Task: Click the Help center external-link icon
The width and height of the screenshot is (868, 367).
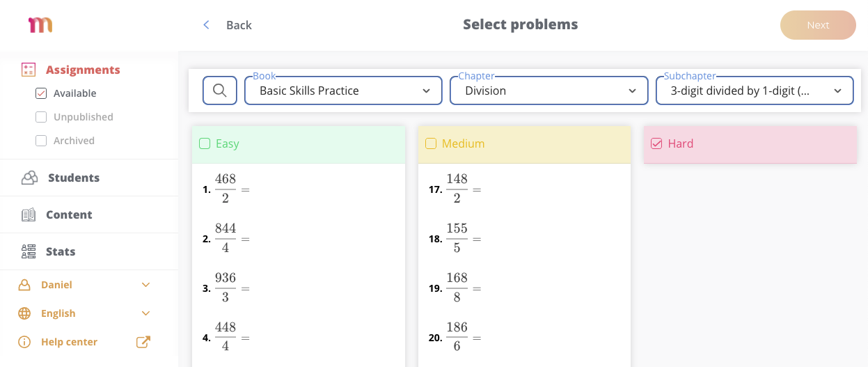Action: pyautogui.click(x=143, y=342)
